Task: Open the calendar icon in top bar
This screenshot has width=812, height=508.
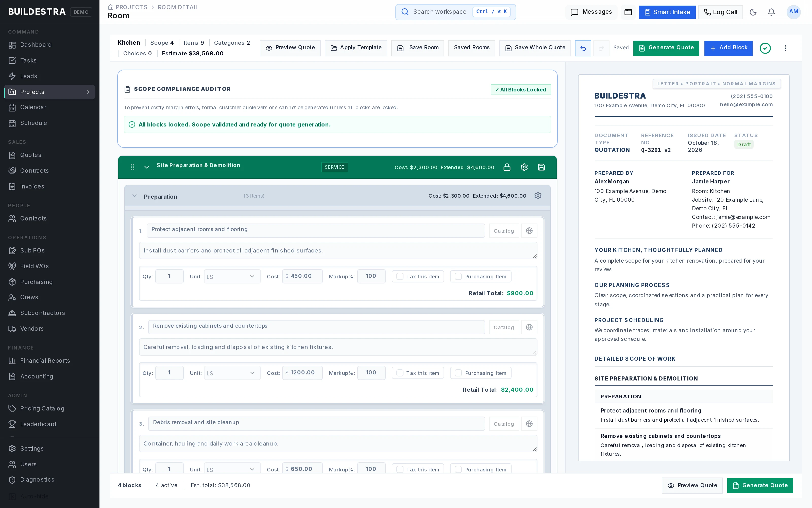Action: [628, 12]
